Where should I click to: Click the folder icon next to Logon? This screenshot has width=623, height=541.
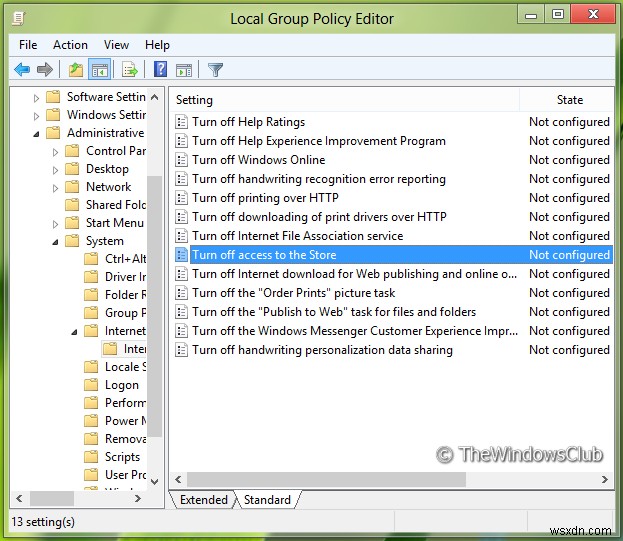tap(91, 384)
